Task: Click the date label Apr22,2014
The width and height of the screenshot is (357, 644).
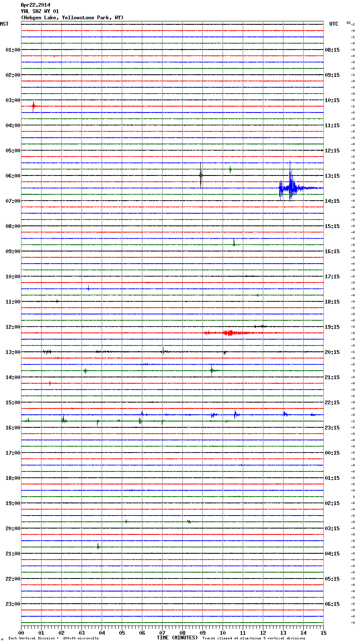Action: (35, 5)
